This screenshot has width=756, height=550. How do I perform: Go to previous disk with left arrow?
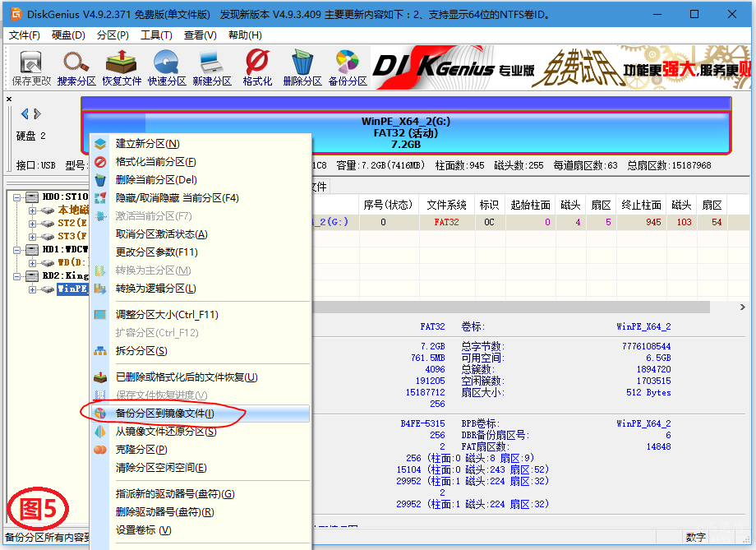(x=25, y=113)
